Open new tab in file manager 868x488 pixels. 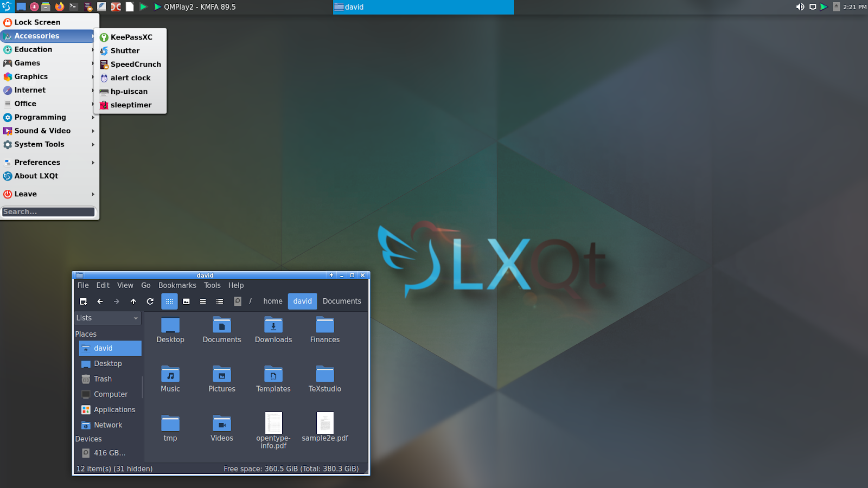tap(83, 301)
